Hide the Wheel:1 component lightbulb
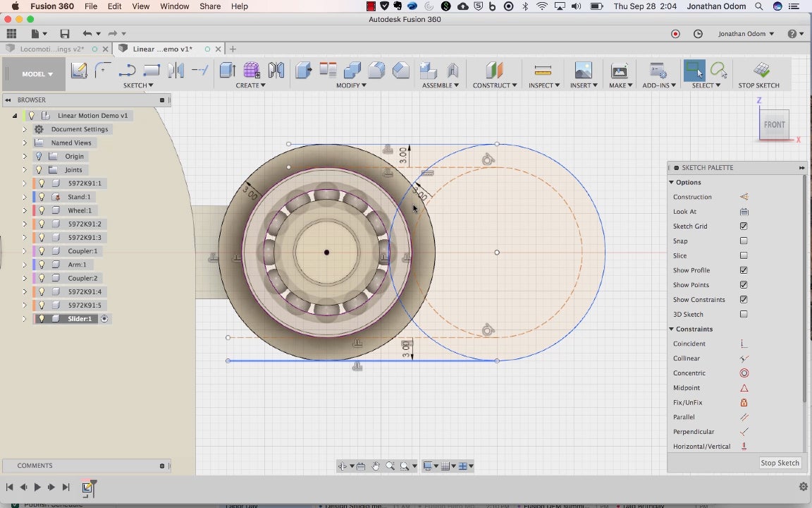Viewport: 812px width, 508px height. 42,210
